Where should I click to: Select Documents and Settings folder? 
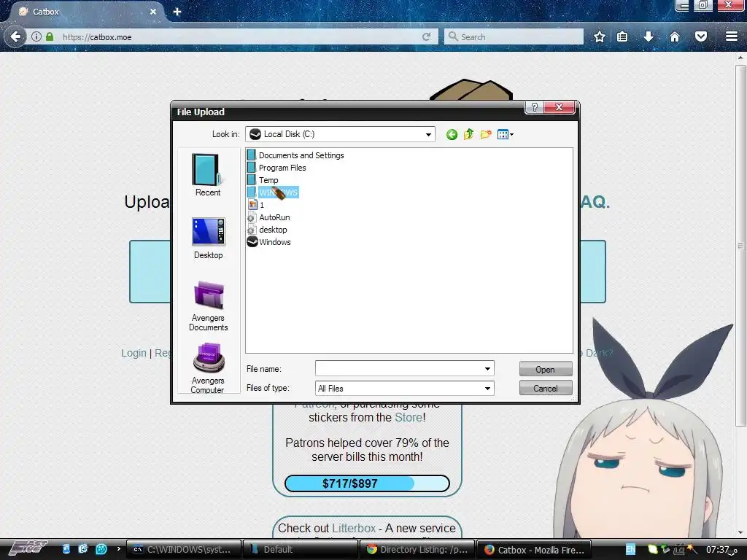pyautogui.click(x=295, y=155)
